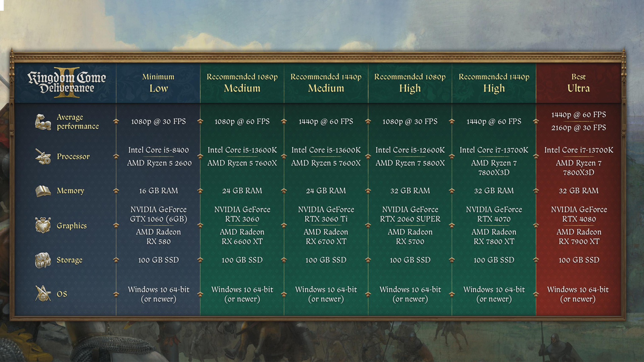Image resolution: width=644 pixels, height=362 pixels.
Task: Click AMD Ryzen 7 5800X text
Action: click(410, 163)
